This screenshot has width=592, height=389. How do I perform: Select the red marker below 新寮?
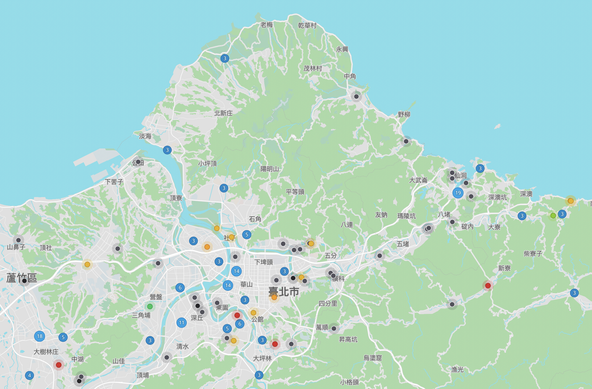[x=488, y=286]
